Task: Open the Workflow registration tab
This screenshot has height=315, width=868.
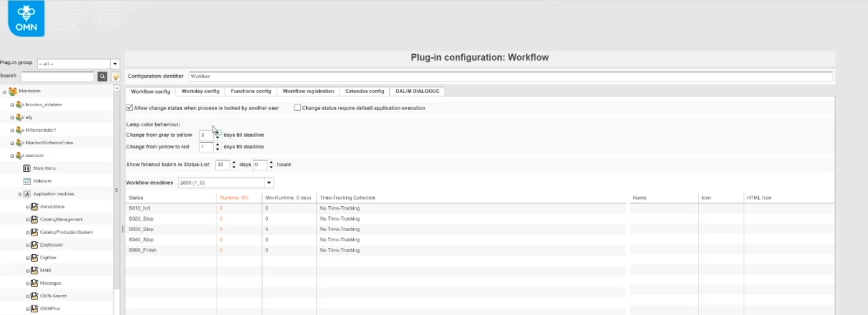Action: tap(309, 91)
